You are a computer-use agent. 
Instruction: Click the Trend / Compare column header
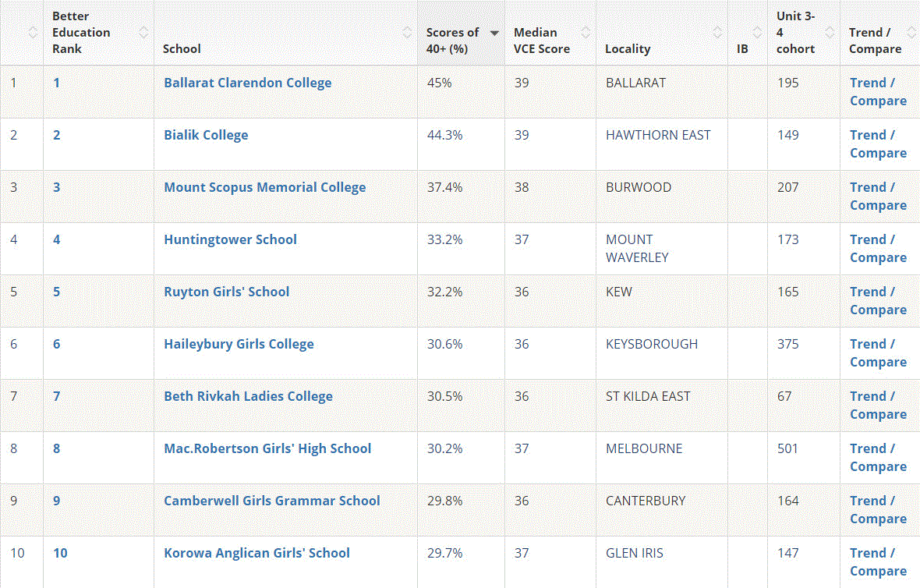875,41
